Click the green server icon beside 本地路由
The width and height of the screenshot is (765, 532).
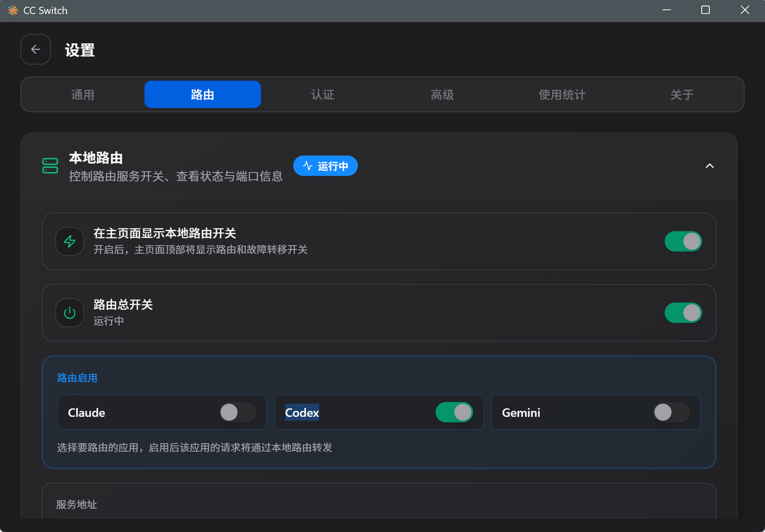(x=50, y=166)
